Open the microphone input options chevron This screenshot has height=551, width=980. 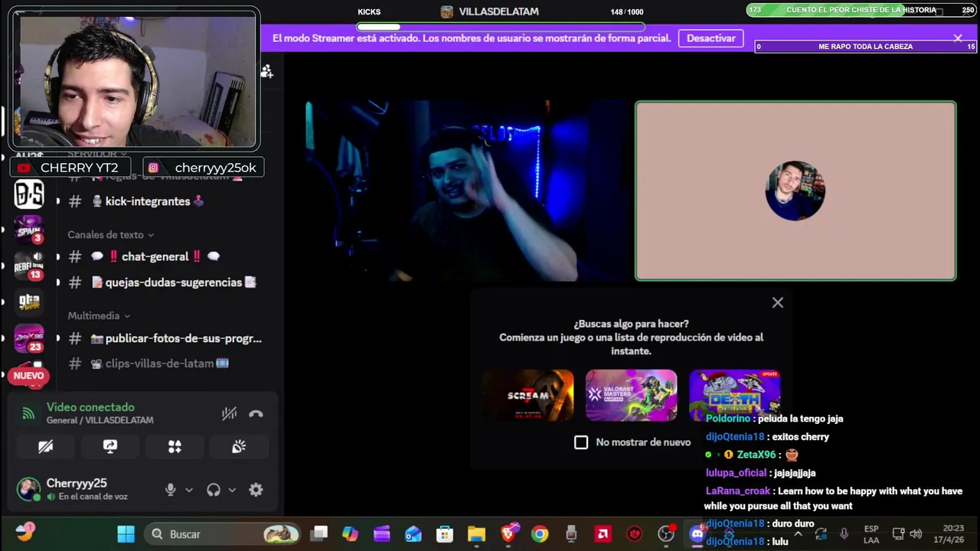click(x=188, y=490)
